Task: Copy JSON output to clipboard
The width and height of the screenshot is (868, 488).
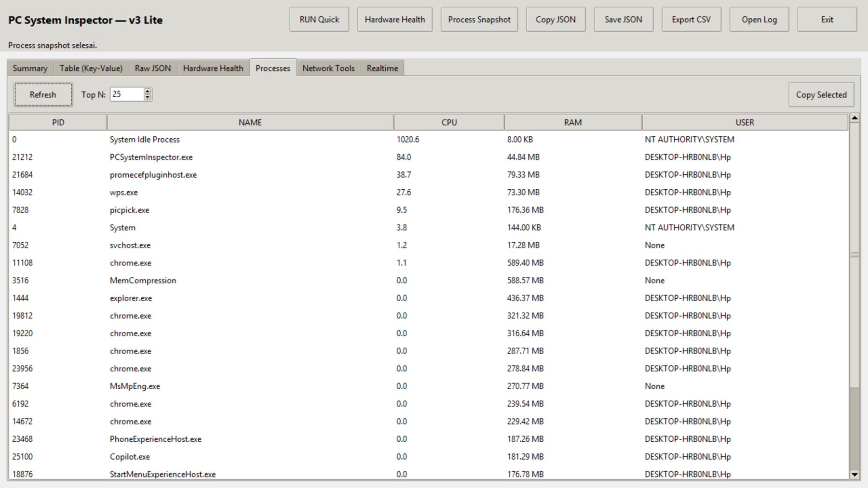Action: 556,19
